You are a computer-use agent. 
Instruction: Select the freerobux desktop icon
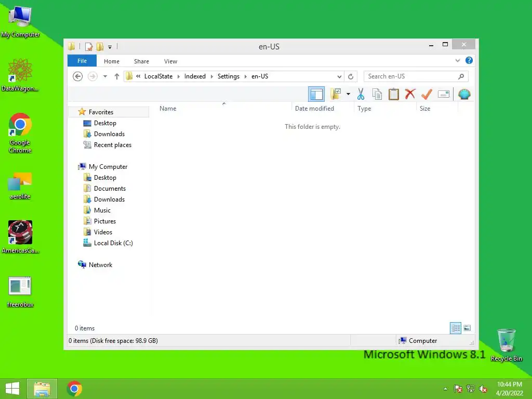coord(20,292)
